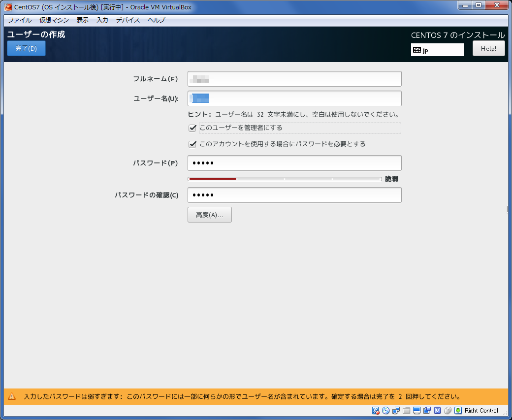
Task: Click the CPU virtualization chip status icon
Action: pos(437,411)
